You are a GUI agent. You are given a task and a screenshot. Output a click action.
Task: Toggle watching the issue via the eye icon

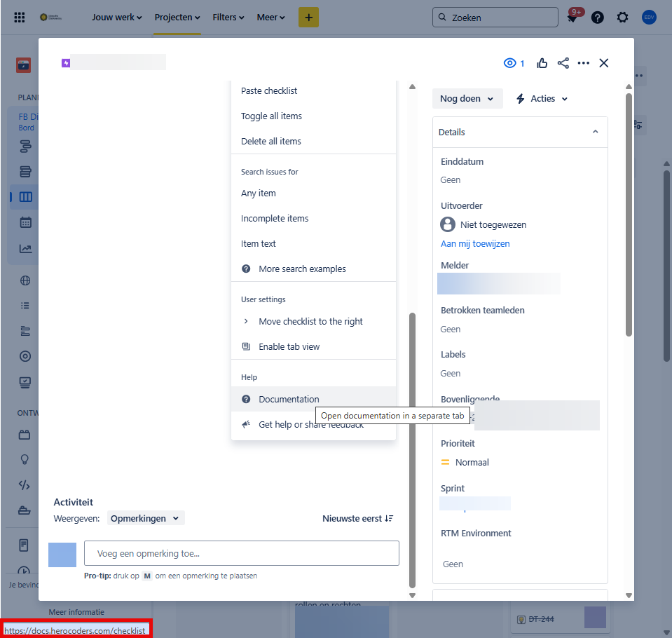click(x=509, y=62)
